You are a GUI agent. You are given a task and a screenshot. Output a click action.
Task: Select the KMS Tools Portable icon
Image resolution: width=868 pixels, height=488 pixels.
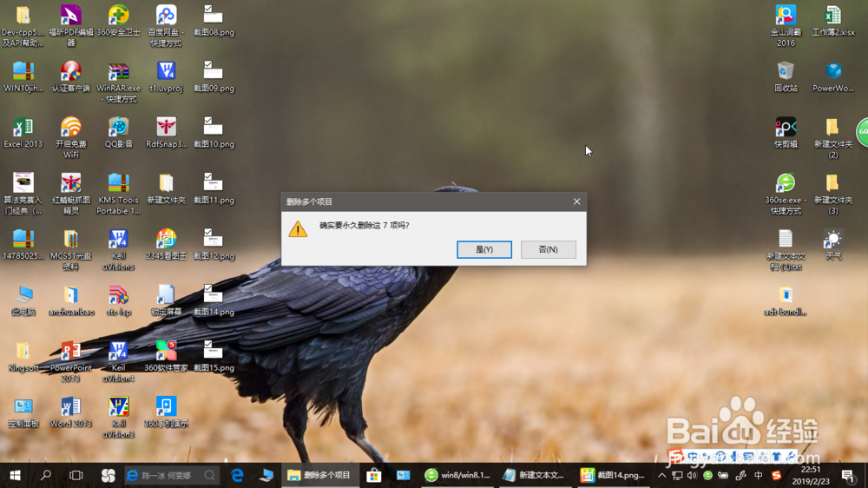[118, 194]
